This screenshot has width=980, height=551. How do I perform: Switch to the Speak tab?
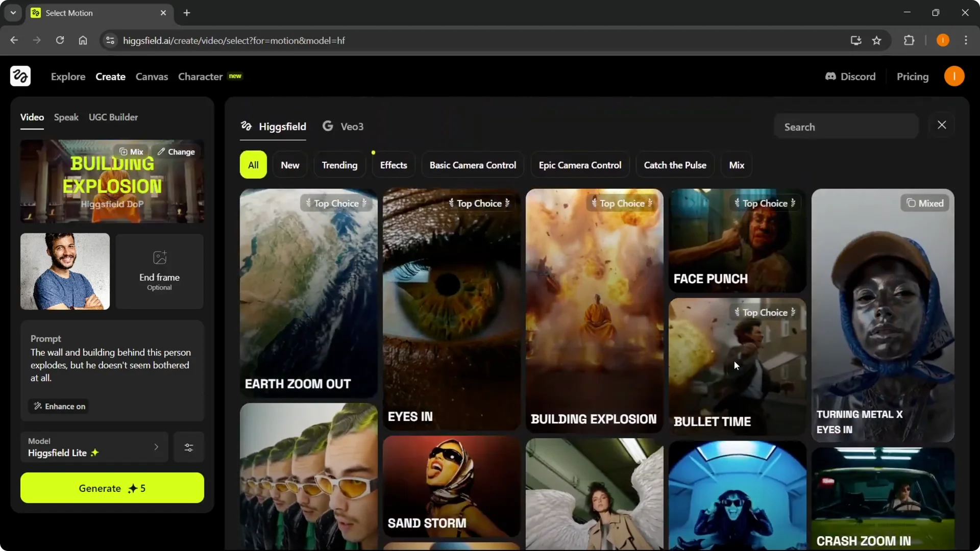pyautogui.click(x=66, y=117)
